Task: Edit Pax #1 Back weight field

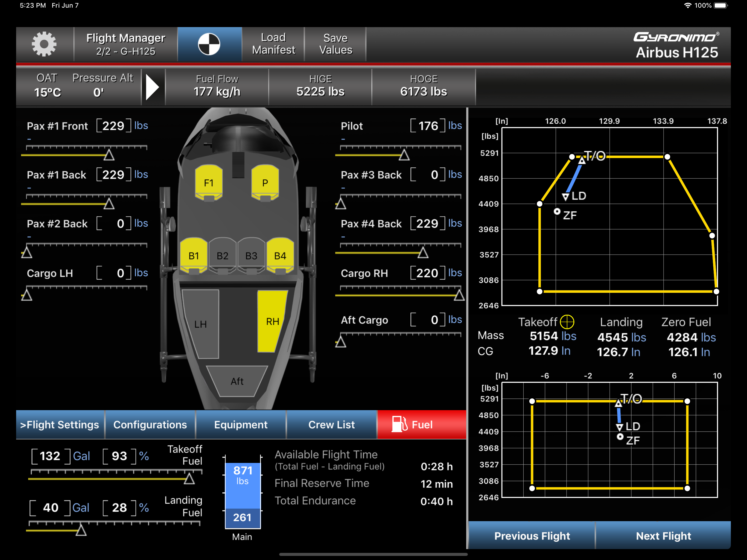Action: click(x=114, y=175)
